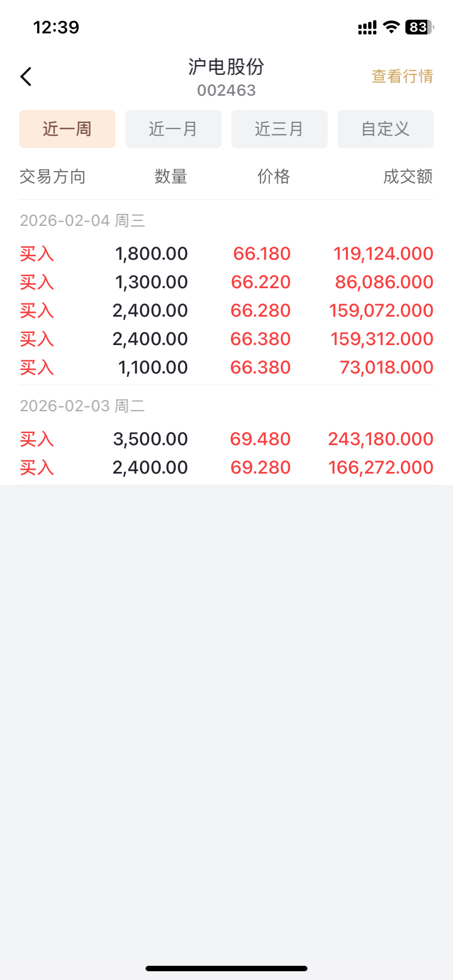Tap the 价格 column header
453x980 pixels.
coord(274,177)
